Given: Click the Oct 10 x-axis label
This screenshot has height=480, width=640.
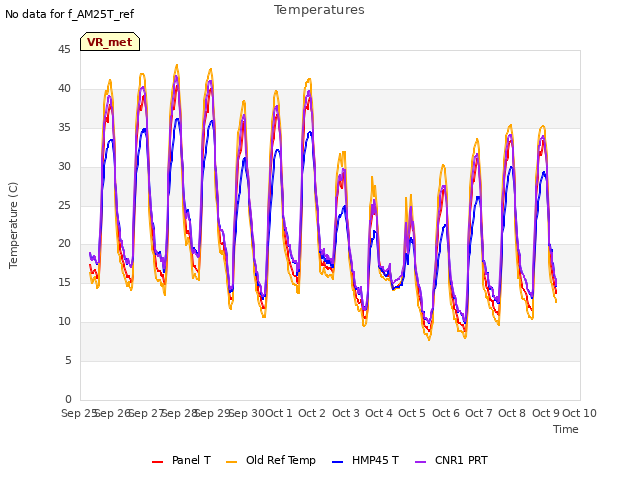Looking at the screenshot, I should [580, 413].
